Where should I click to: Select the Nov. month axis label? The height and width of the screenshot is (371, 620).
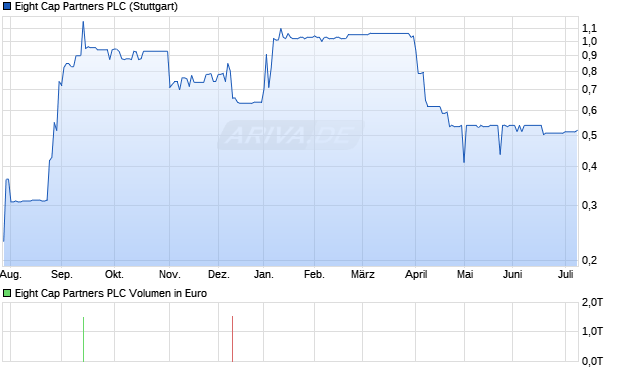170,274
